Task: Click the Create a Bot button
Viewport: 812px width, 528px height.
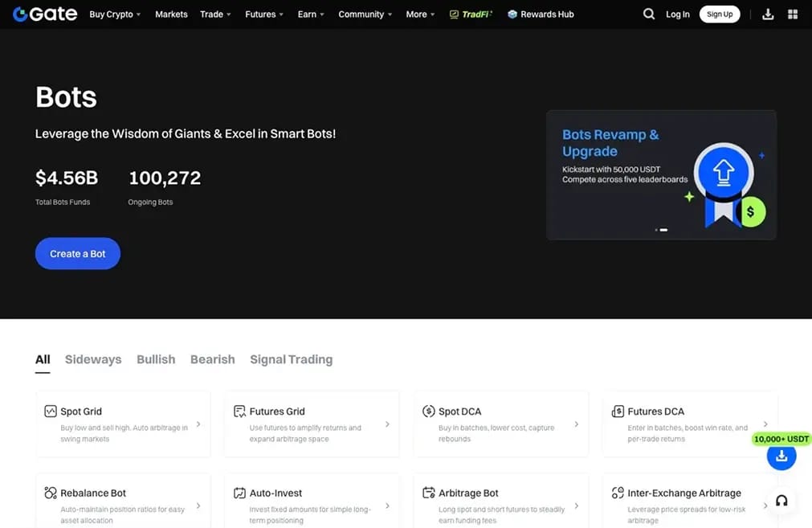Action: click(x=78, y=253)
